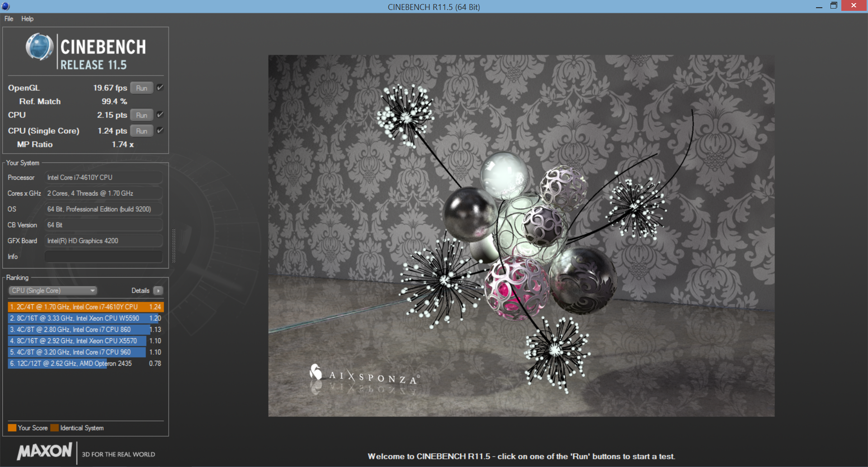This screenshot has height=467, width=868.
Task: Select ranking row 1 Intel Core i7-4610Y
Action: [85, 307]
